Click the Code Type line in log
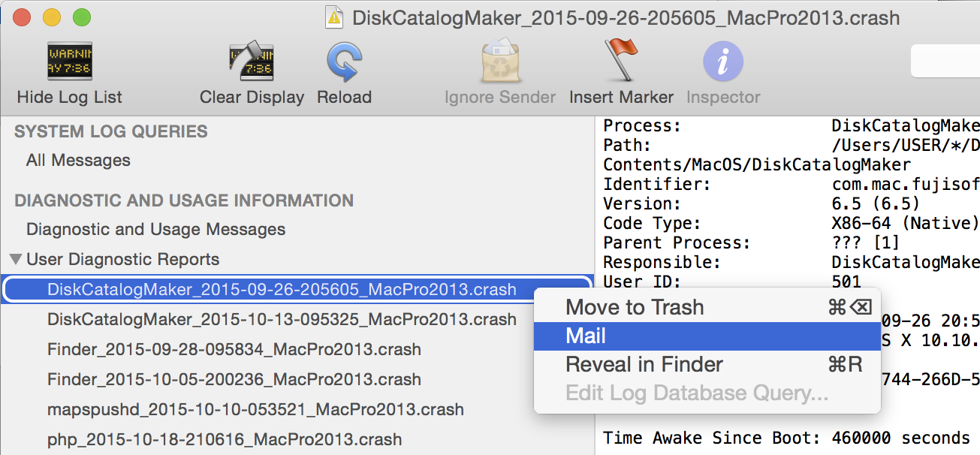980x455 pixels. click(x=792, y=223)
